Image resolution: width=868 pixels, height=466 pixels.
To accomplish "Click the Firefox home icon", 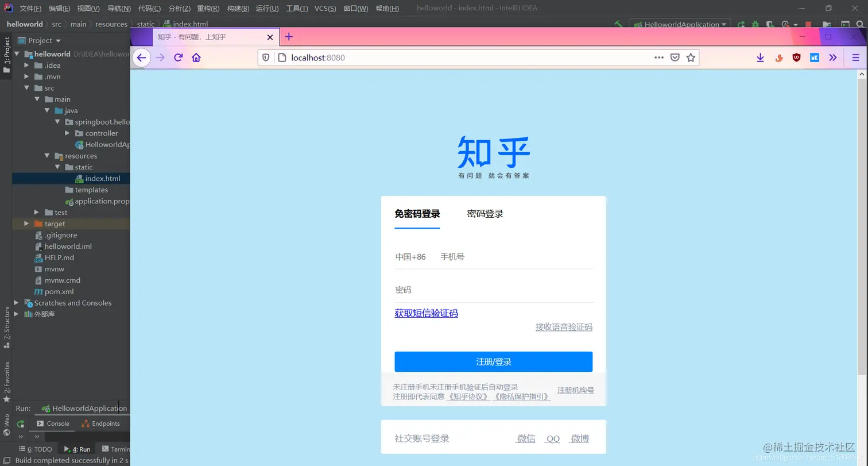I will click(x=196, y=57).
